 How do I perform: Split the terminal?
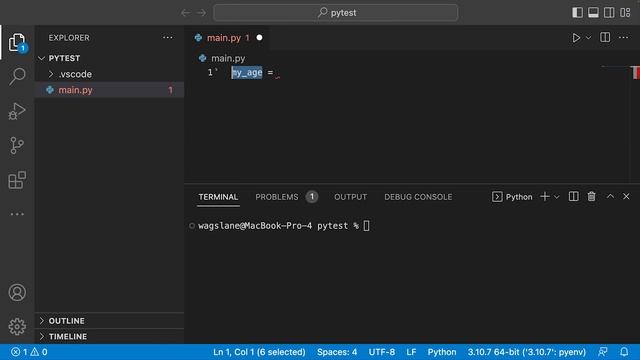(x=573, y=197)
